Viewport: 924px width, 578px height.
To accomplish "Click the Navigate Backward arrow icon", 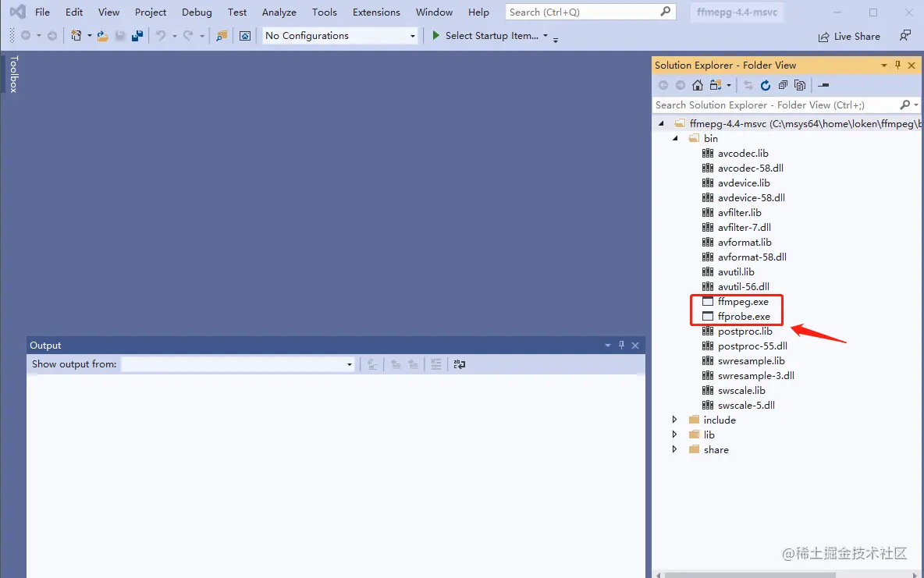I will 25,36.
